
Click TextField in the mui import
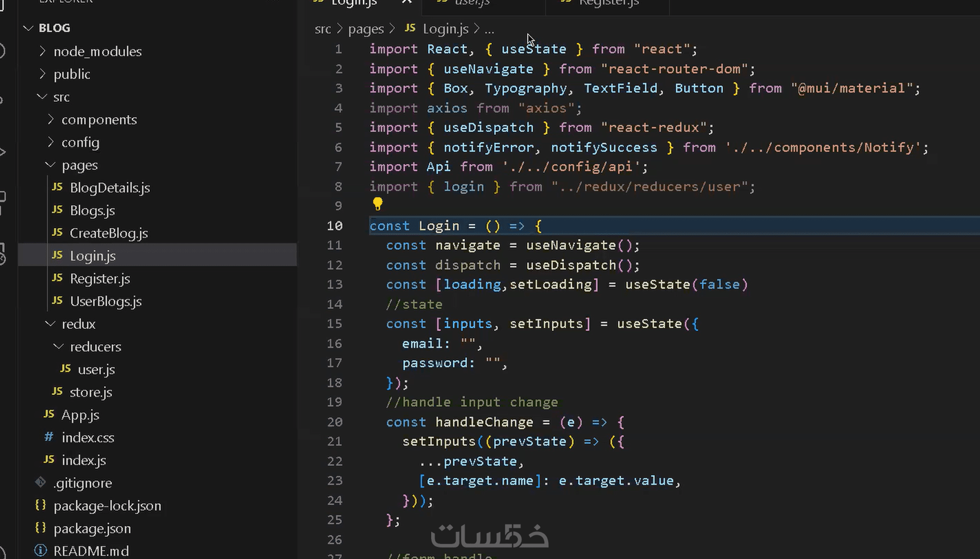pos(620,88)
